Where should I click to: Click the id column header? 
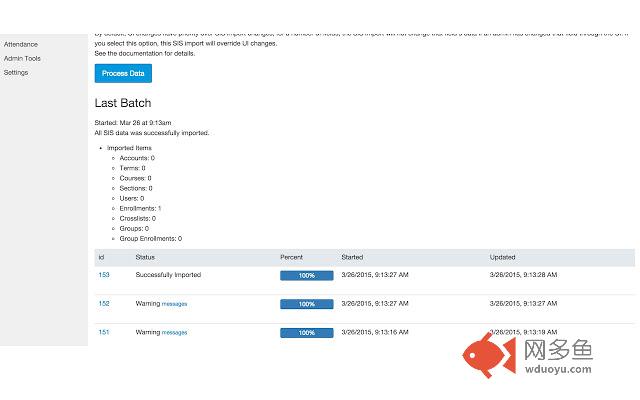coord(101,257)
